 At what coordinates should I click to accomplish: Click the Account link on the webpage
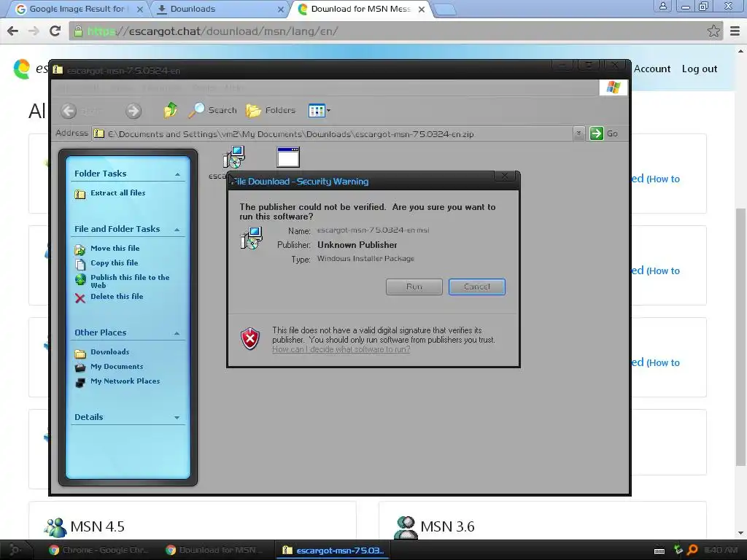coord(651,69)
